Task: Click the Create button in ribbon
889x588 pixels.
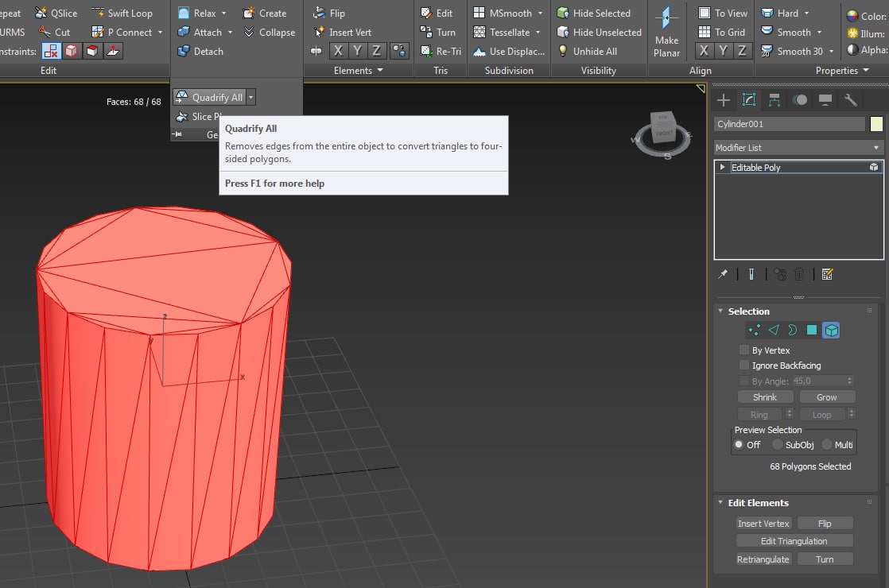Action: (264, 13)
